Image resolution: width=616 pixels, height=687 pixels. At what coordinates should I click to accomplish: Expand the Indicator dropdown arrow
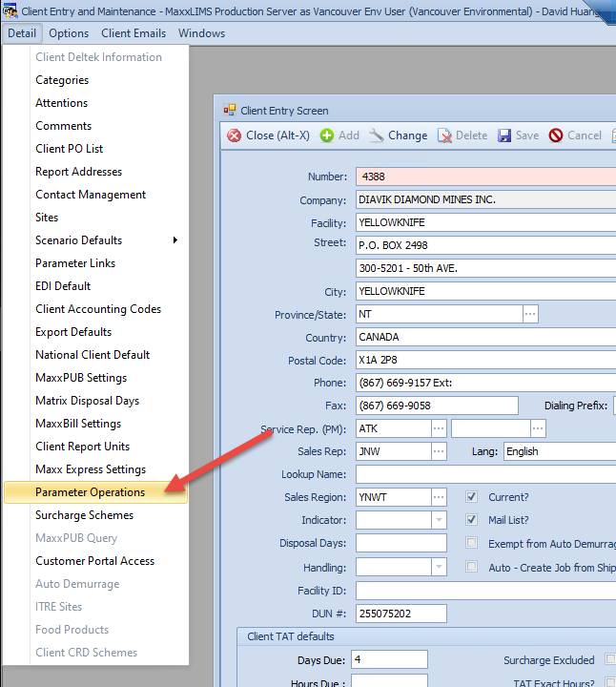tap(439, 520)
